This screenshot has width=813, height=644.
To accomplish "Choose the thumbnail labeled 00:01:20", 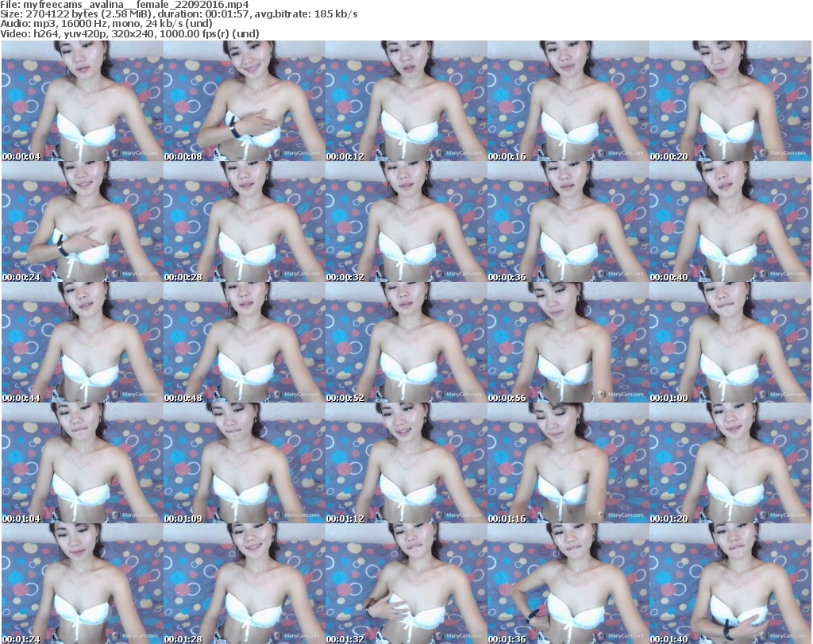I will click(730, 463).
